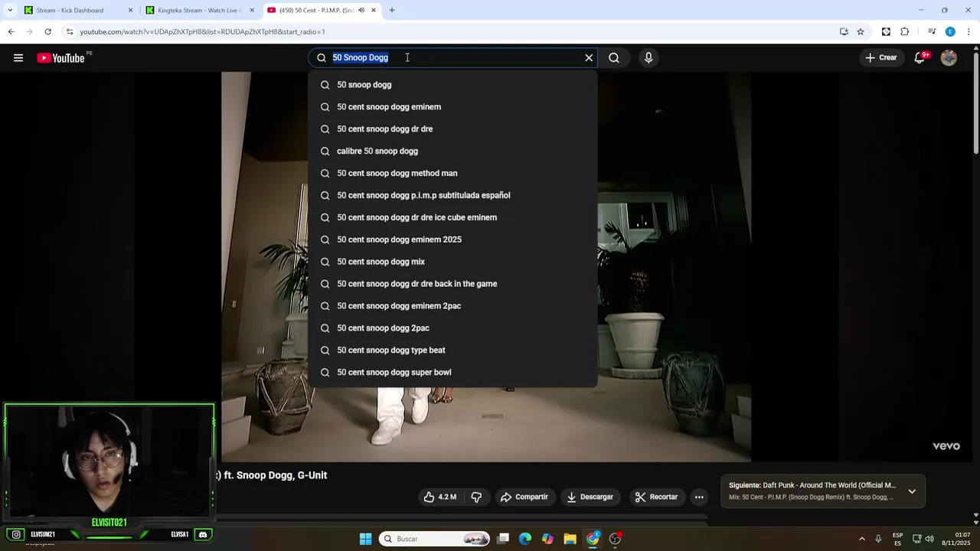
Task: Choose suggestion "50 cent snoop dogg dr dre"
Action: (x=452, y=129)
